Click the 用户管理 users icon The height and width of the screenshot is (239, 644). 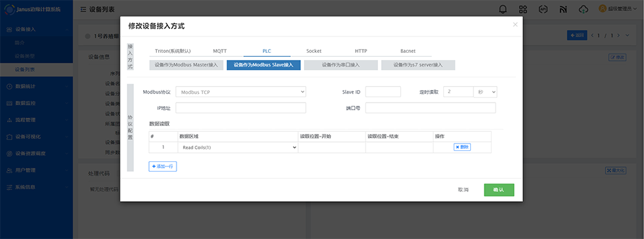(x=9, y=170)
